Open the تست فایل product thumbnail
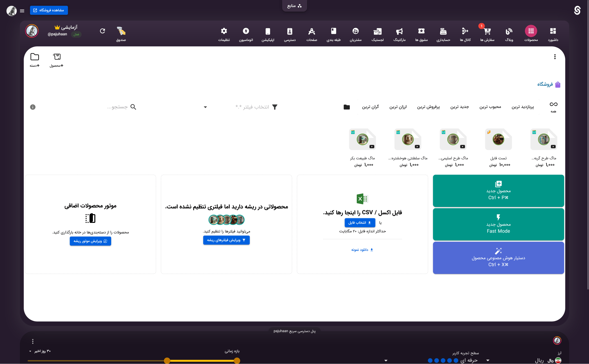This screenshot has height=364, width=589. tap(498, 139)
